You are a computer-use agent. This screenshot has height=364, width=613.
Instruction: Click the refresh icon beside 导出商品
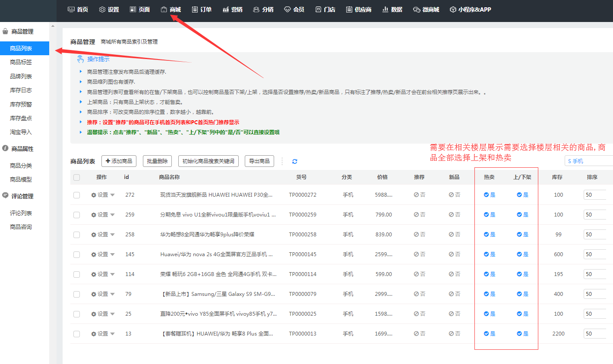pos(294,161)
